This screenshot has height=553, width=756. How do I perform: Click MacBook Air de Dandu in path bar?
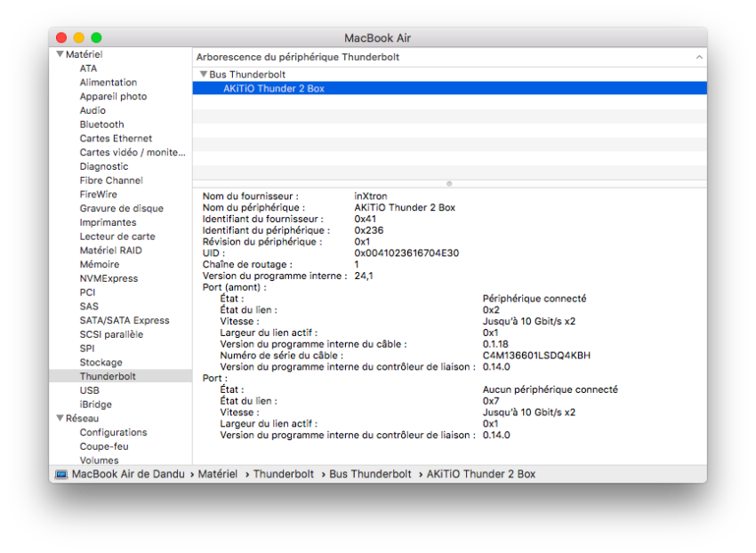coord(128,474)
